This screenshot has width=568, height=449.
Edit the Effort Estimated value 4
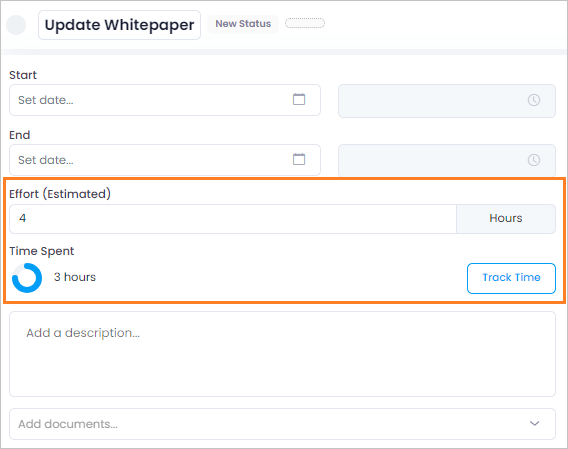click(233, 219)
